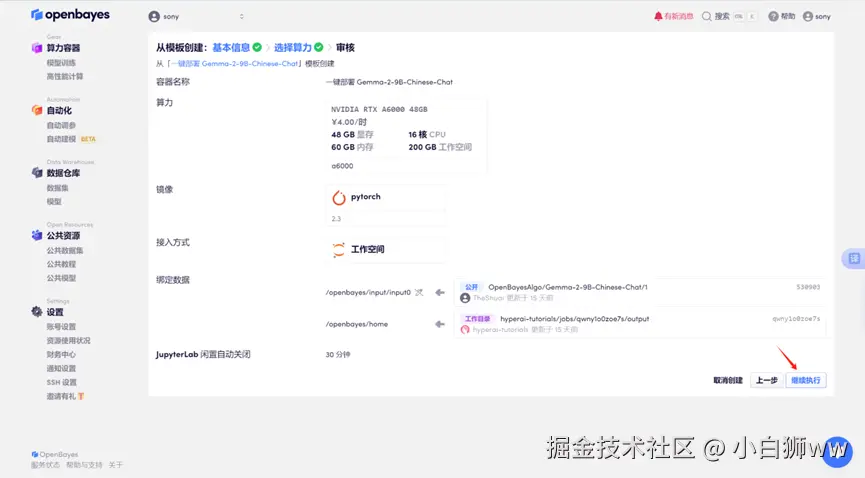Click the arrow next to /openbayes/input/input0
This screenshot has height=478, width=865.
tap(440, 293)
